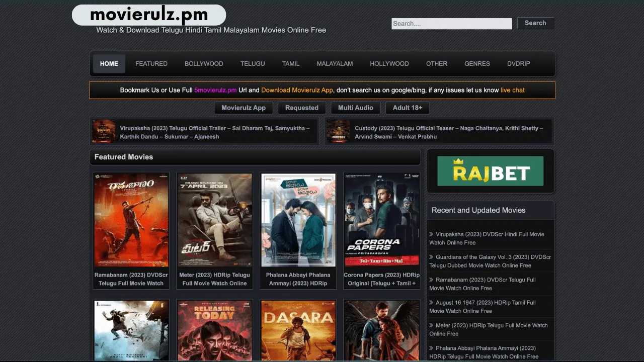This screenshot has height=362, width=644.
Task: Open August 16 1947 HDRip Tamil entry
Action: click(x=482, y=307)
